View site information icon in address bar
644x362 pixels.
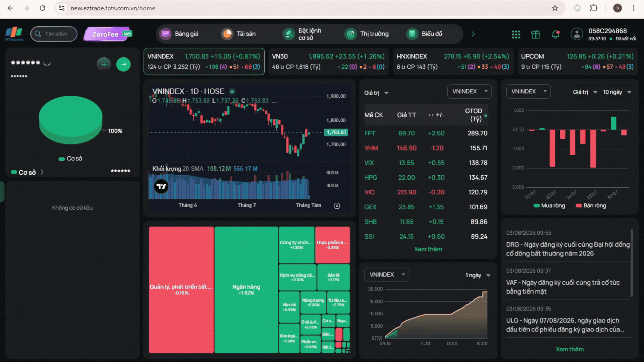[62, 8]
